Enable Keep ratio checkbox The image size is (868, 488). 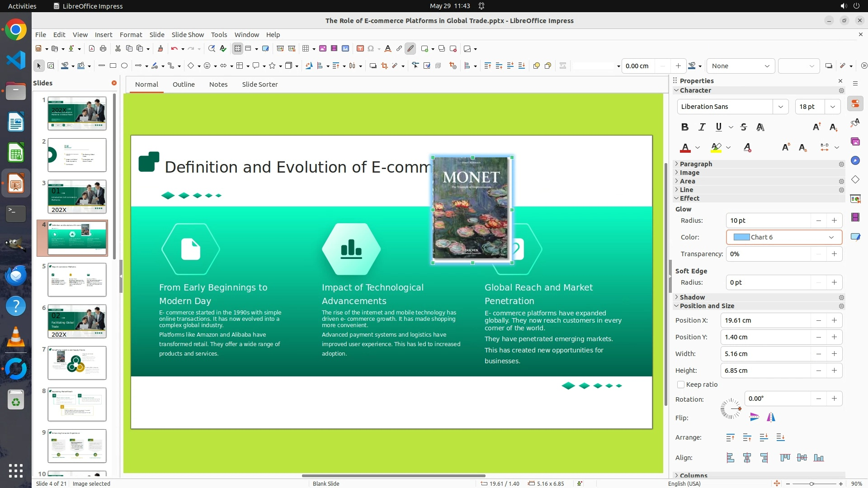[681, 385]
